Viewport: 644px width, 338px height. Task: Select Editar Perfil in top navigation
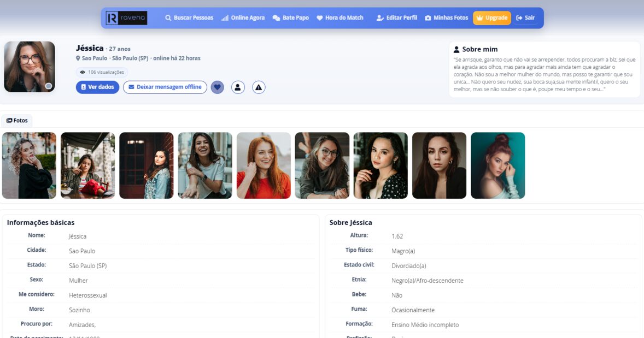[396, 18]
